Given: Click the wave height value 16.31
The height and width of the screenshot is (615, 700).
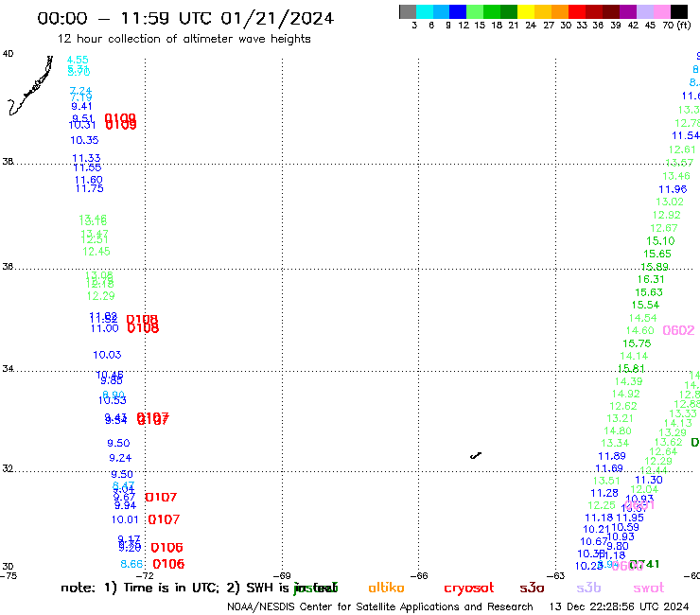Looking at the screenshot, I should [651, 279].
